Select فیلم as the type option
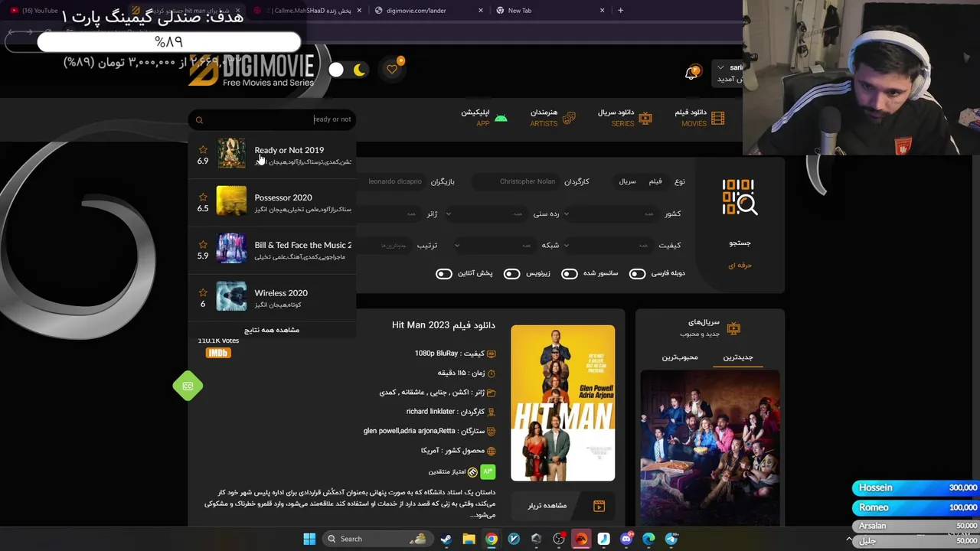Image resolution: width=980 pixels, height=551 pixels. [655, 181]
